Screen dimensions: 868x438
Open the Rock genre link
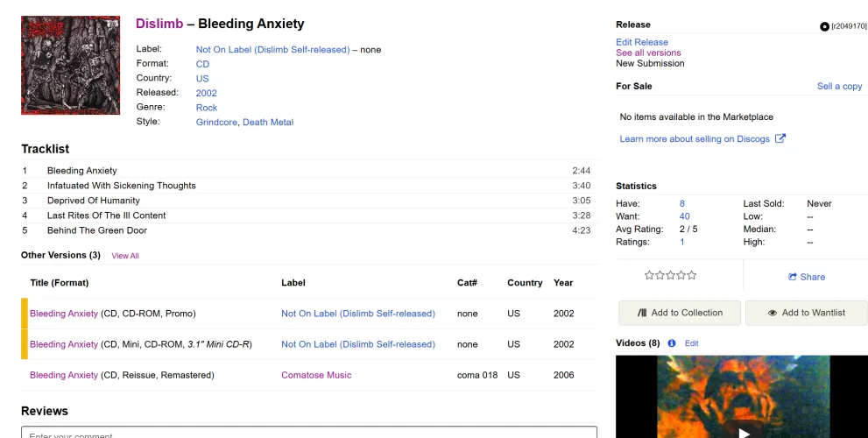coord(207,108)
